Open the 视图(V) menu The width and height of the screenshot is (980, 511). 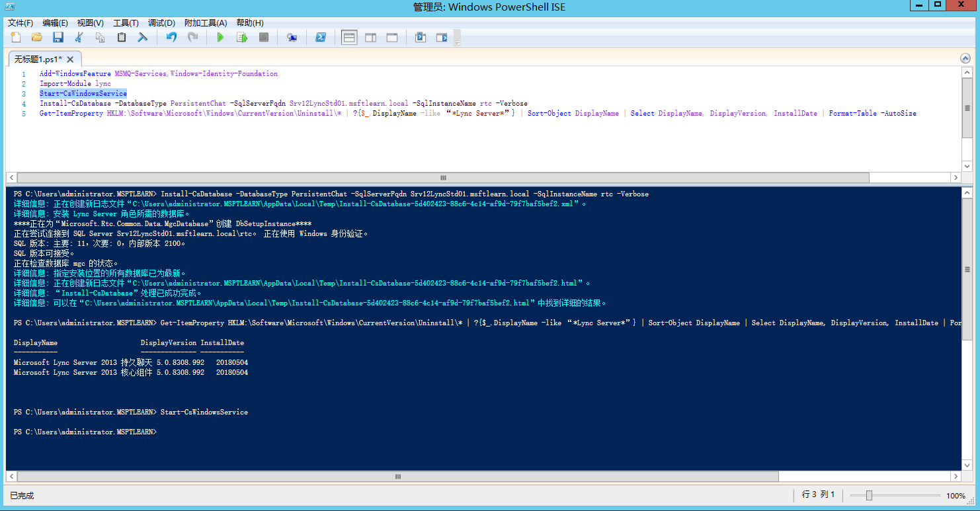[90, 22]
